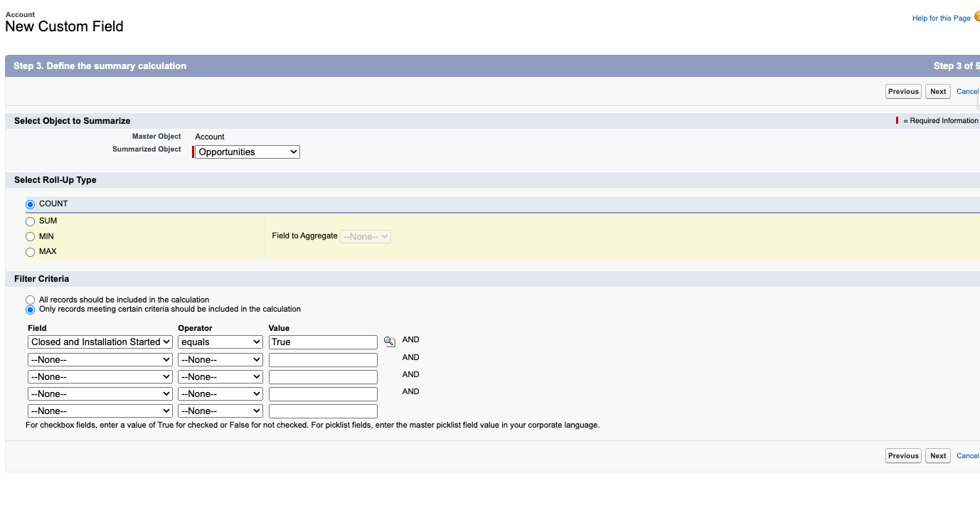Viewport: 980px width, 528px height.
Task: Click the top Previous button
Action: click(903, 91)
